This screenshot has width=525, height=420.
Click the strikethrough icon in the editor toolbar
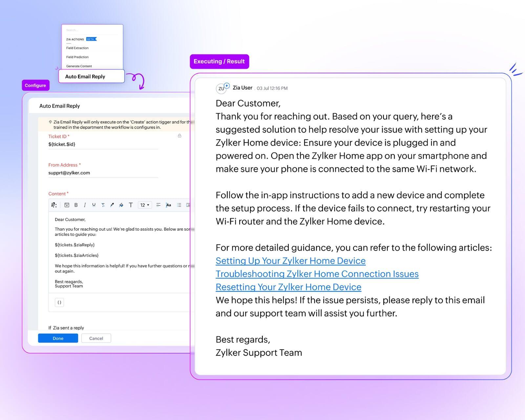[x=103, y=205]
